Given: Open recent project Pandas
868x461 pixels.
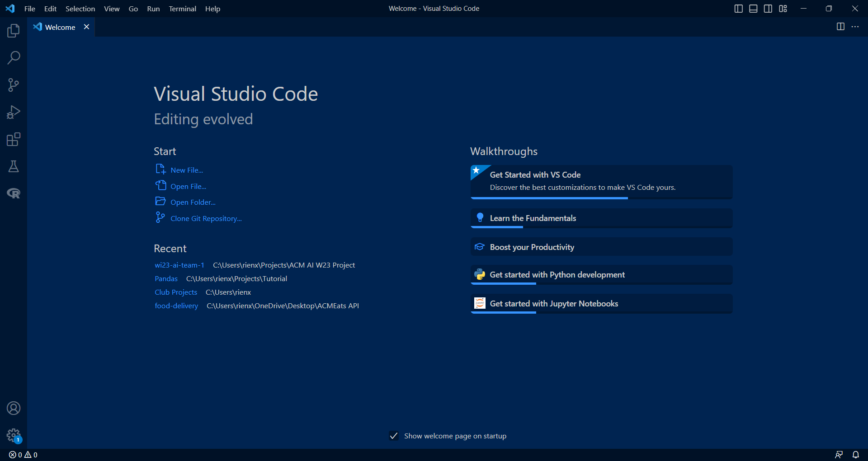Looking at the screenshot, I should (166, 279).
